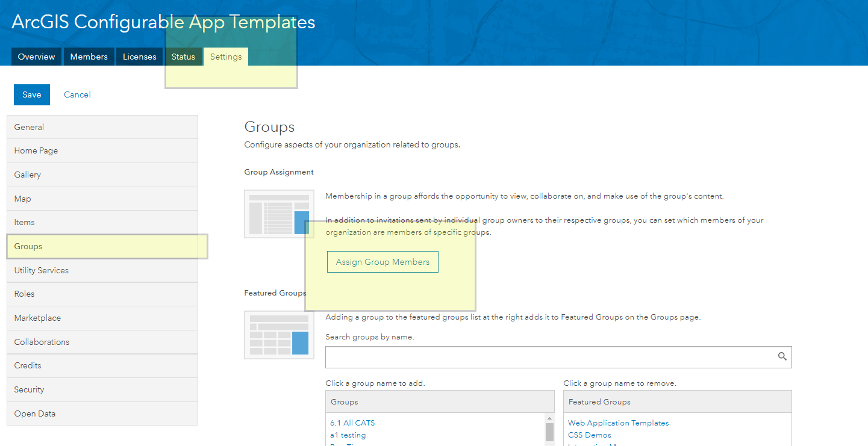The width and height of the screenshot is (868, 446).
Task: Go to the Licenses tab
Action: point(139,57)
